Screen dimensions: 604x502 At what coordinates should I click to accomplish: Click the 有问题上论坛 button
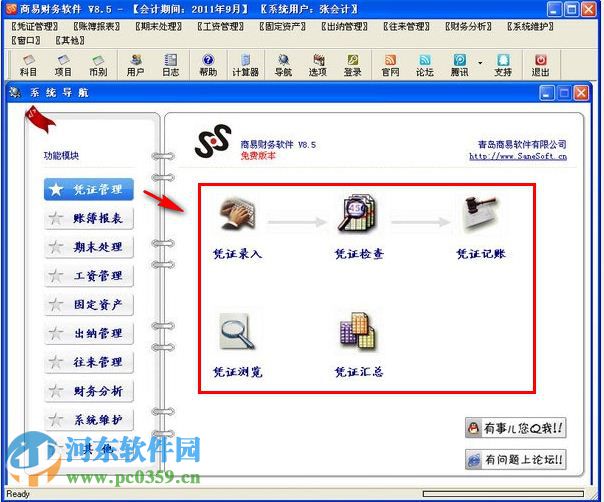point(515,459)
